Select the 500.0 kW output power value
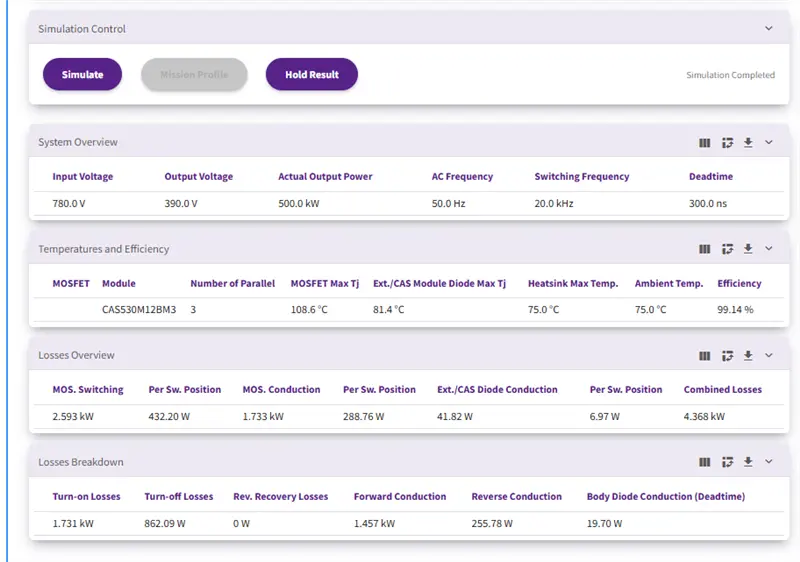The width and height of the screenshot is (800, 562). click(x=298, y=203)
